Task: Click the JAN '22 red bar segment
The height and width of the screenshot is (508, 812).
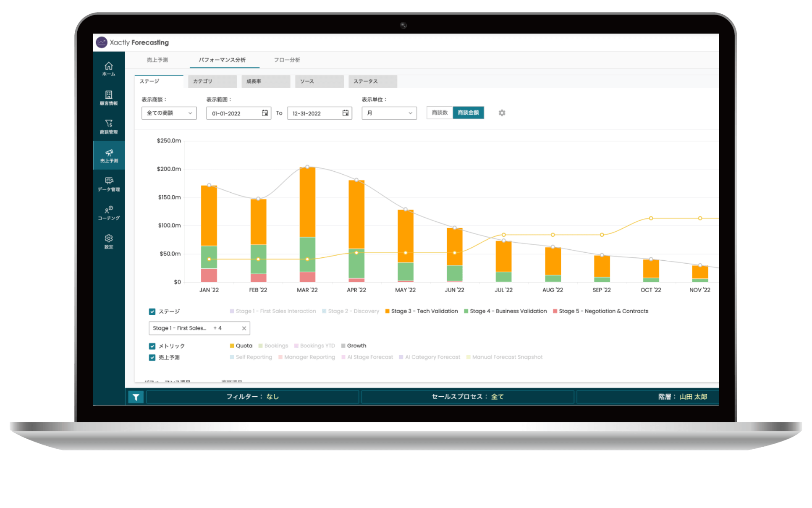Action: pos(209,275)
